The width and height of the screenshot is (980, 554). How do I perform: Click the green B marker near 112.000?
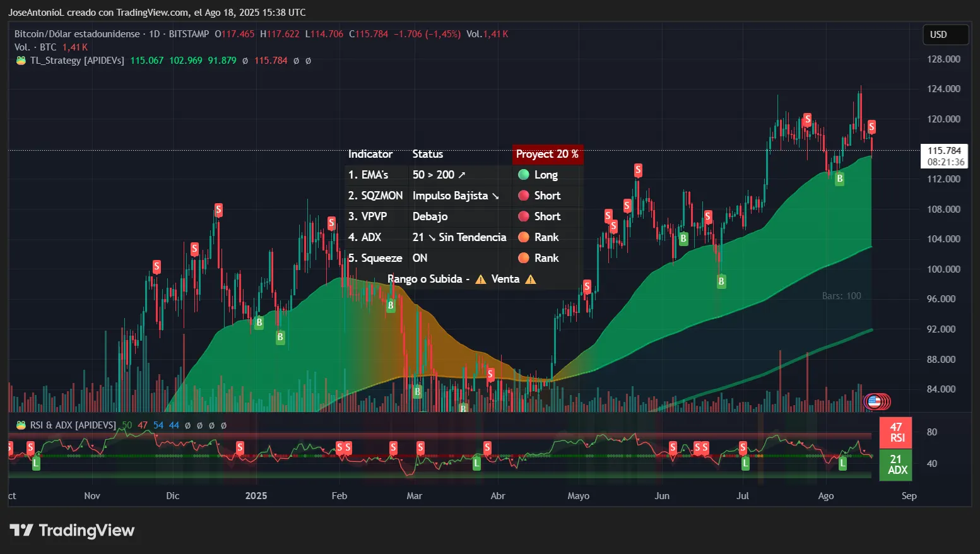click(839, 179)
